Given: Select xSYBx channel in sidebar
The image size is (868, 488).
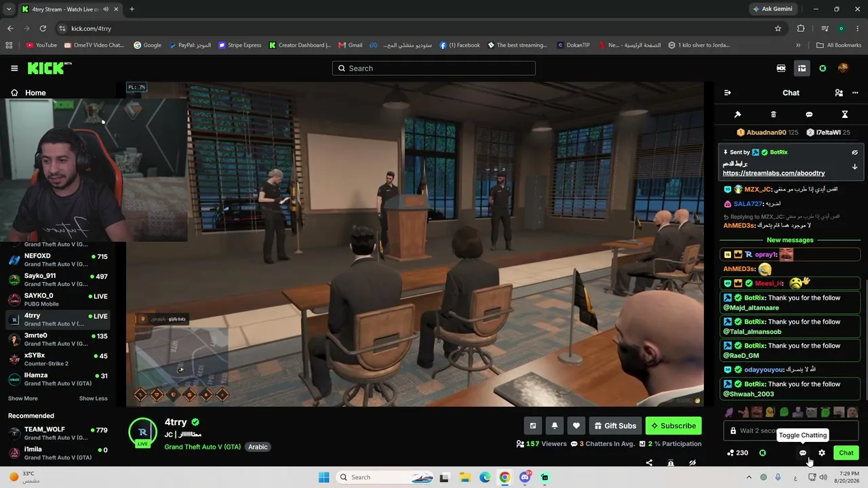Looking at the screenshot, I should [58, 359].
